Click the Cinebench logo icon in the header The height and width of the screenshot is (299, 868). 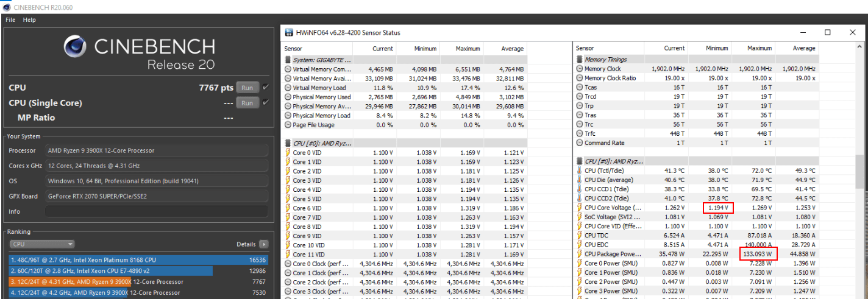click(76, 47)
